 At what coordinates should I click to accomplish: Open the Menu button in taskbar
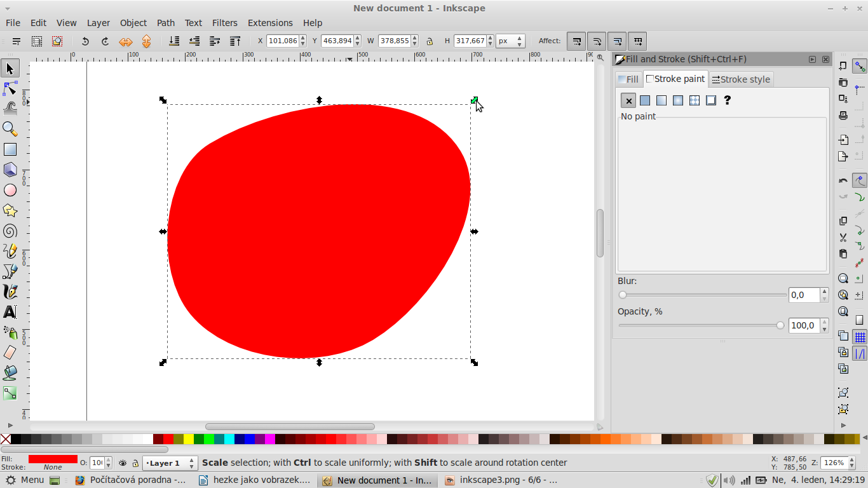coord(25,480)
